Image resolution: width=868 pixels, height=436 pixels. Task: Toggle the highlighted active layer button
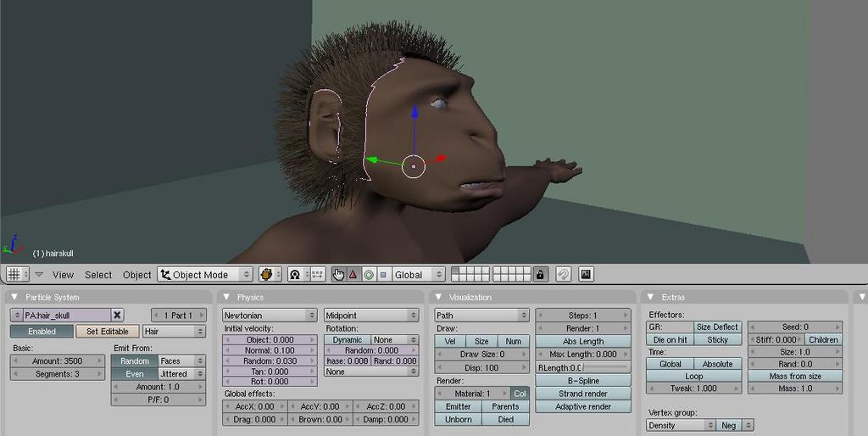457,271
